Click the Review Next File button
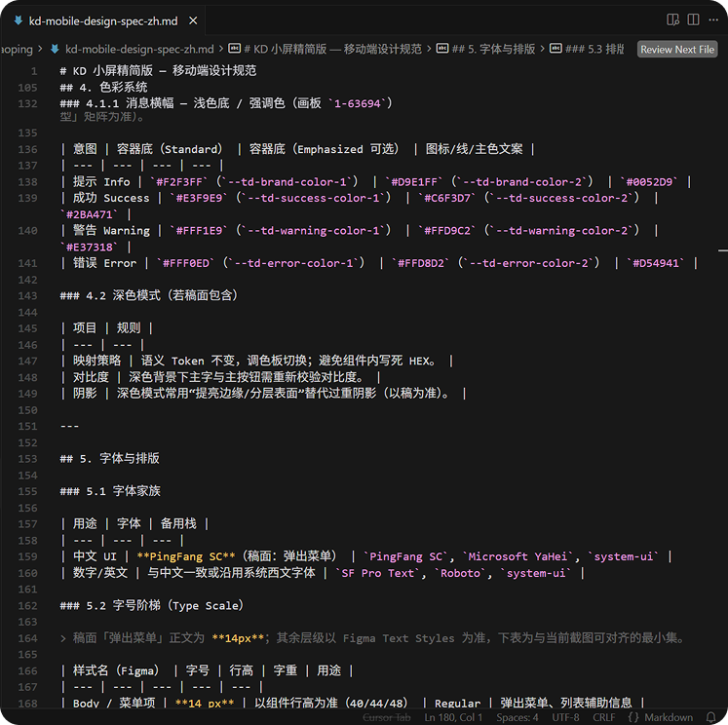This screenshot has height=725, width=728. [677, 49]
